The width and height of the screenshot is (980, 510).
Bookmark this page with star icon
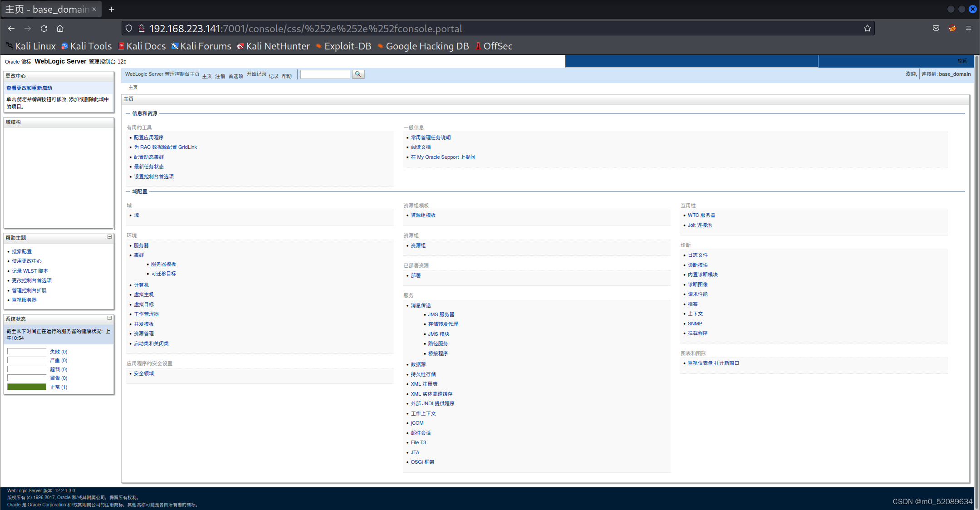point(867,29)
